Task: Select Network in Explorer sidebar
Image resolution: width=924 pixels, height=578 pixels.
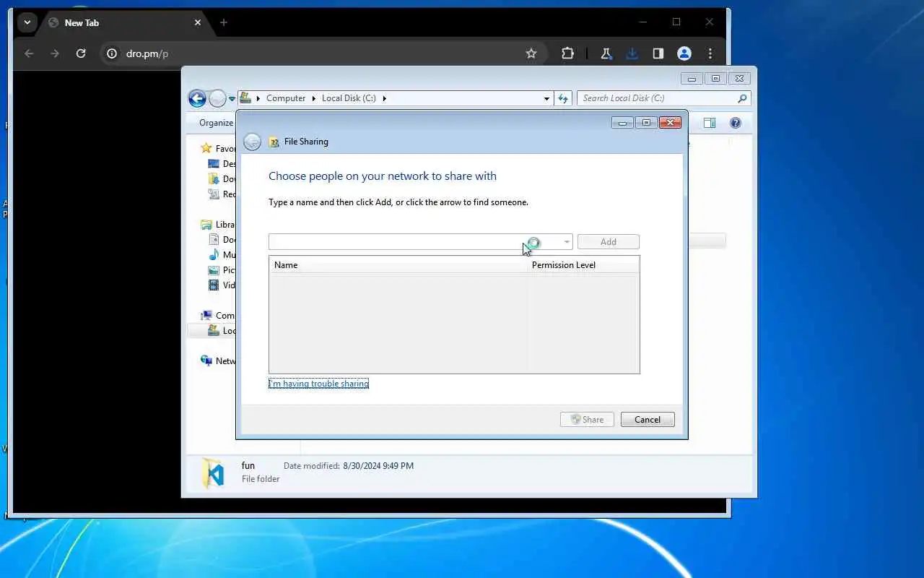Action: [218, 361]
